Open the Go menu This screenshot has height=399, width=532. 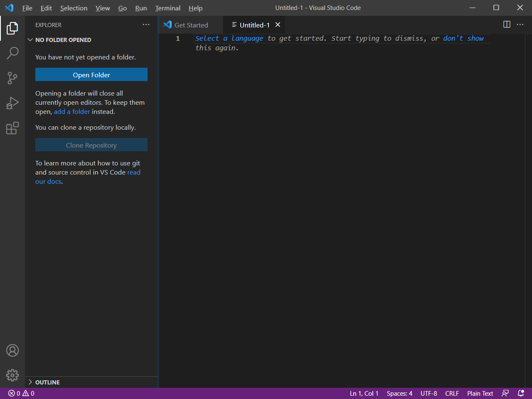(123, 8)
